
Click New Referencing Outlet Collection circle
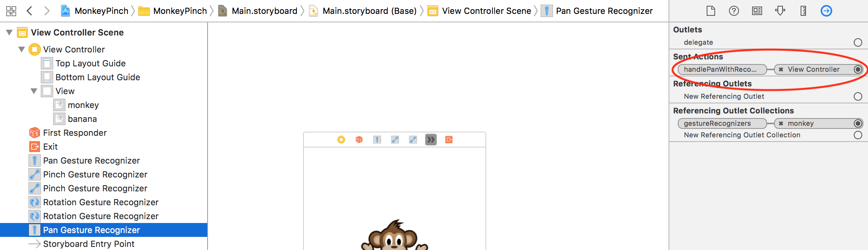pos(858,135)
